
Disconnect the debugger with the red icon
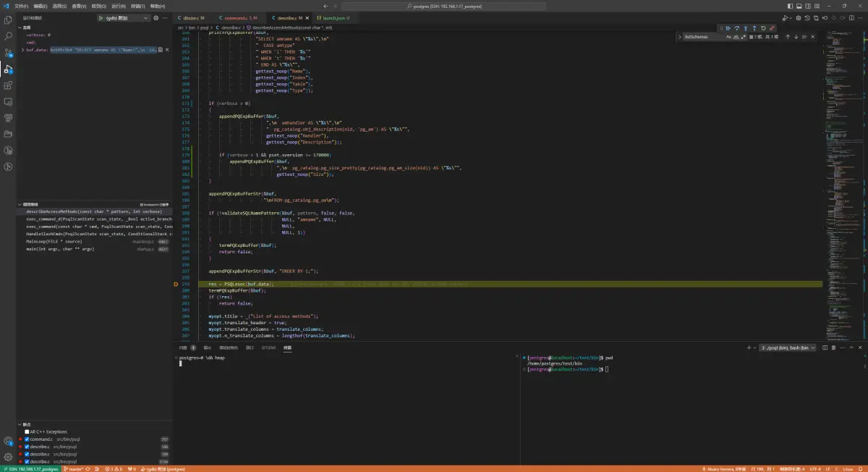[x=772, y=28]
